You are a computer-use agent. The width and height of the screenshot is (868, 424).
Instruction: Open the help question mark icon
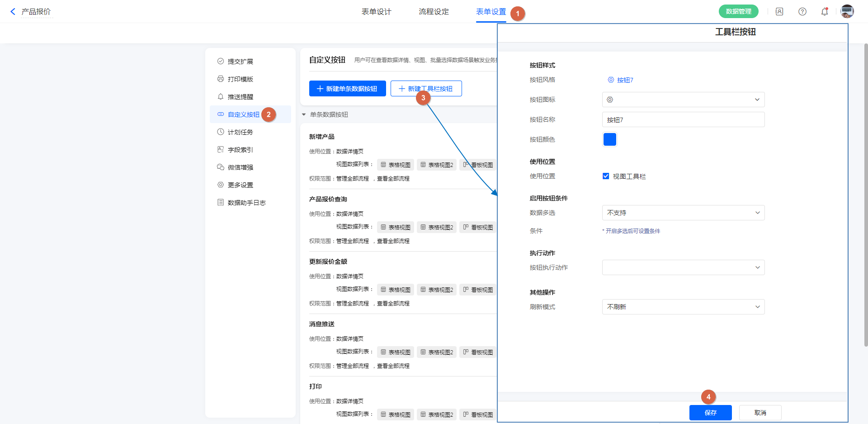coord(802,12)
